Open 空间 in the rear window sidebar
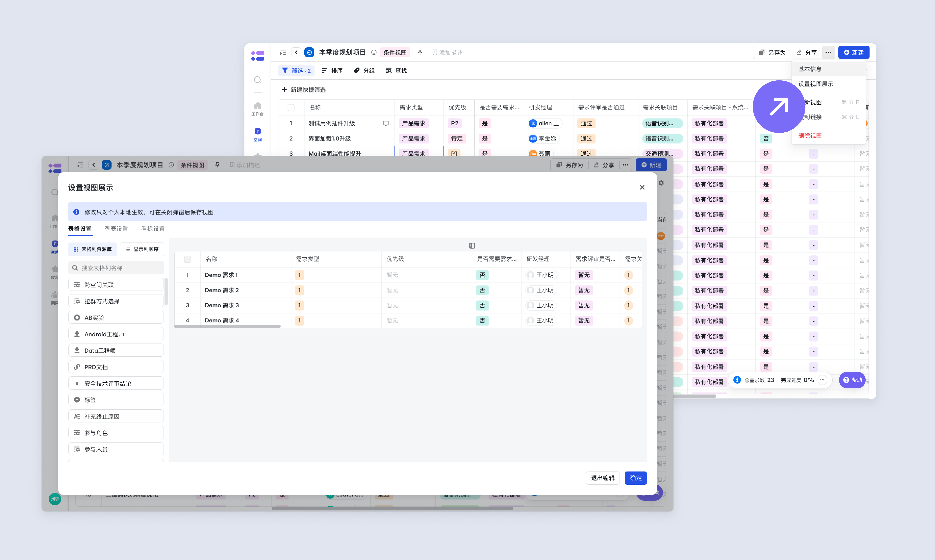 258,134
